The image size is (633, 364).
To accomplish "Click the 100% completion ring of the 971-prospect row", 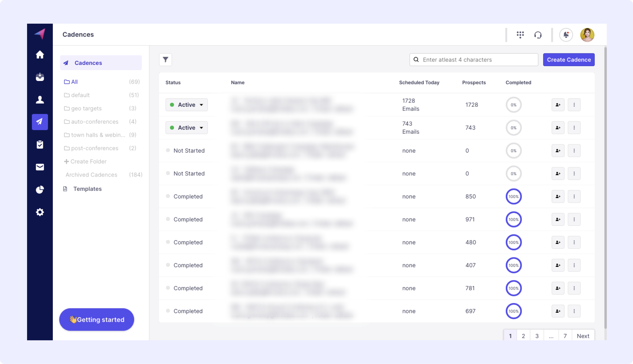I will (x=513, y=219).
